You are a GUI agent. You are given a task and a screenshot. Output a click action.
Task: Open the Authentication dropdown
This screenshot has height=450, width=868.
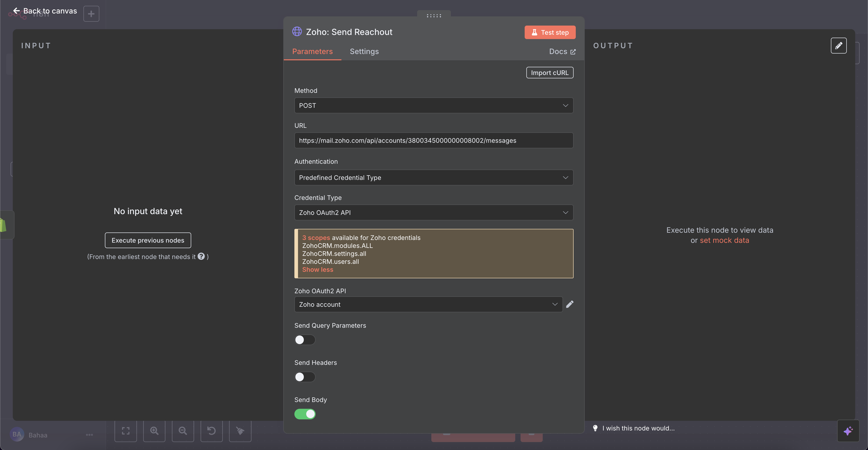434,178
